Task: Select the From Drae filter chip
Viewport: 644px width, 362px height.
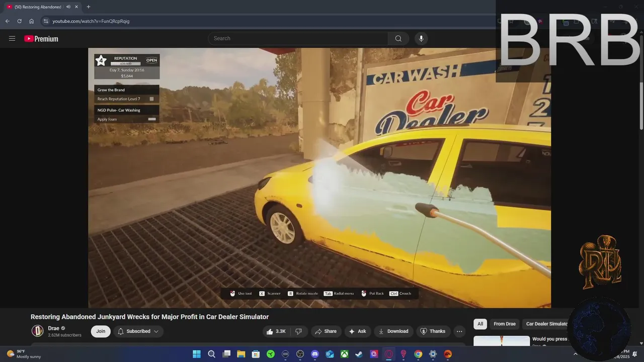Action: pyautogui.click(x=505, y=324)
